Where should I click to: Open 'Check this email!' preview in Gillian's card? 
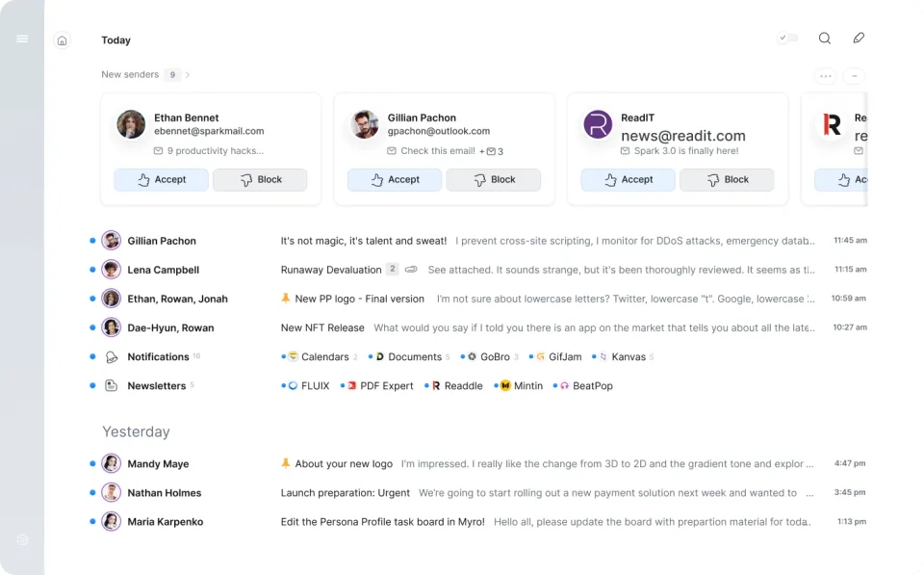pyautogui.click(x=431, y=151)
